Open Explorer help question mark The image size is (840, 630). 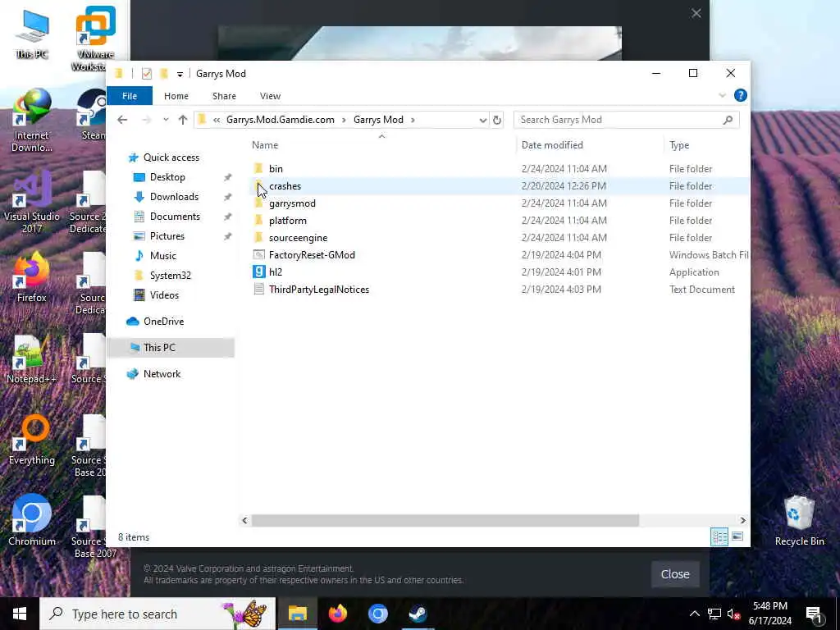pyautogui.click(x=741, y=95)
